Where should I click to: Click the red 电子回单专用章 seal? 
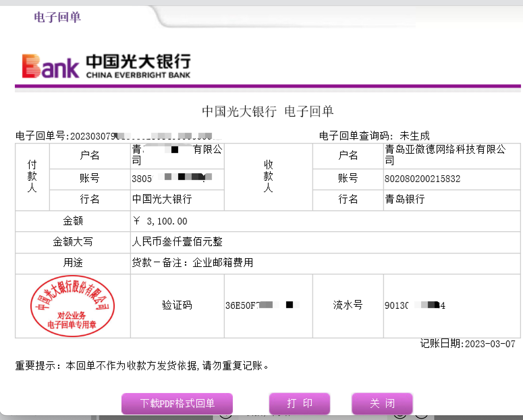(x=72, y=306)
